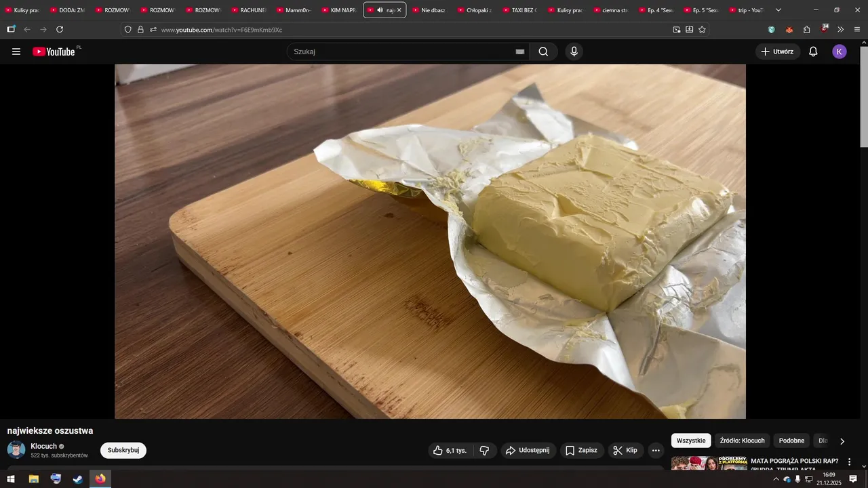This screenshot has height=488, width=868.
Task: Save video with the Zapisz button
Action: 581,450
